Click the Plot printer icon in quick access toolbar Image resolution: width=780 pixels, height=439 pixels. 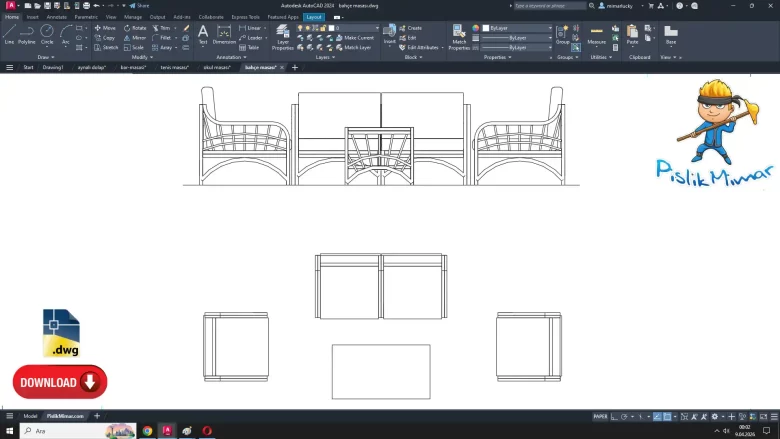pyautogui.click(x=86, y=5)
